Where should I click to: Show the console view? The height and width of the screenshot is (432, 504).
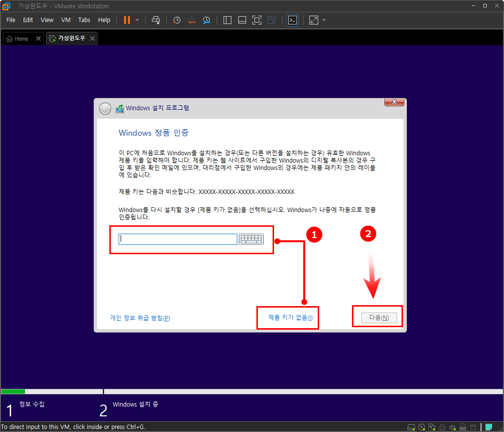(293, 20)
